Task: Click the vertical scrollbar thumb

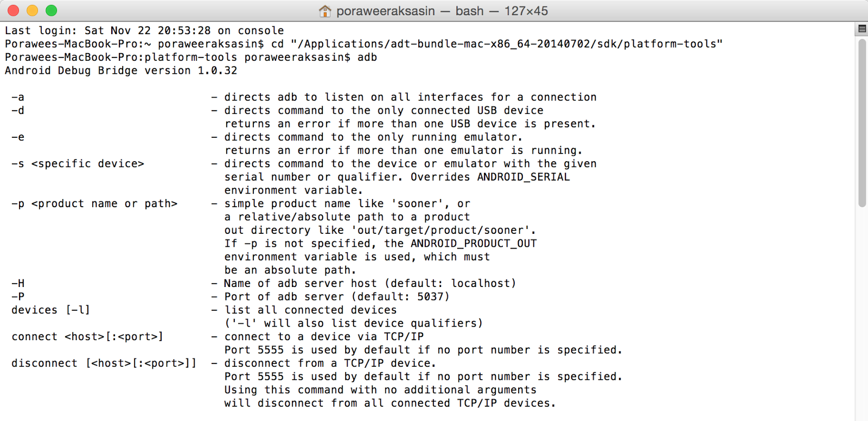Action: point(862,123)
